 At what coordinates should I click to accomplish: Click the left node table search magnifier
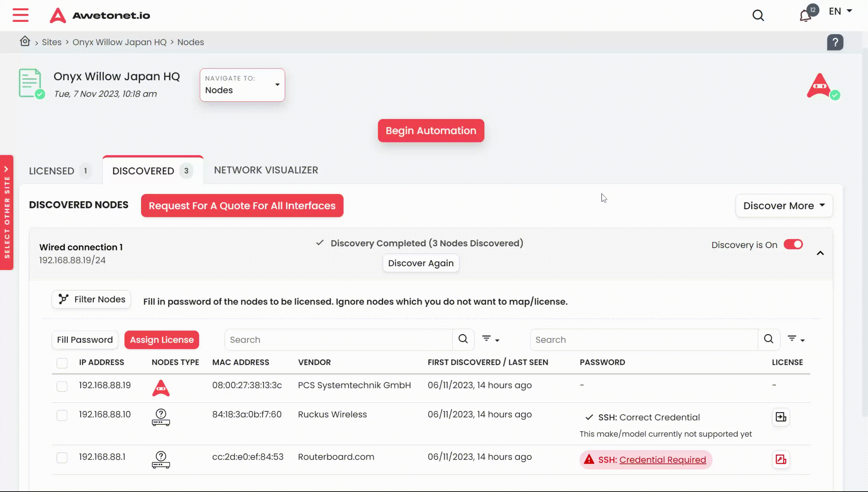coord(463,339)
